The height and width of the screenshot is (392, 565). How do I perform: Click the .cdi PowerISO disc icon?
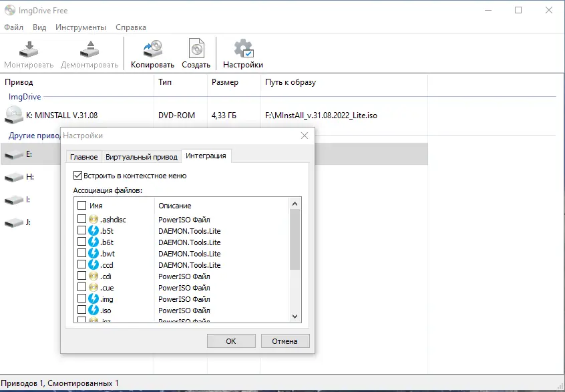click(x=93, y=276)
